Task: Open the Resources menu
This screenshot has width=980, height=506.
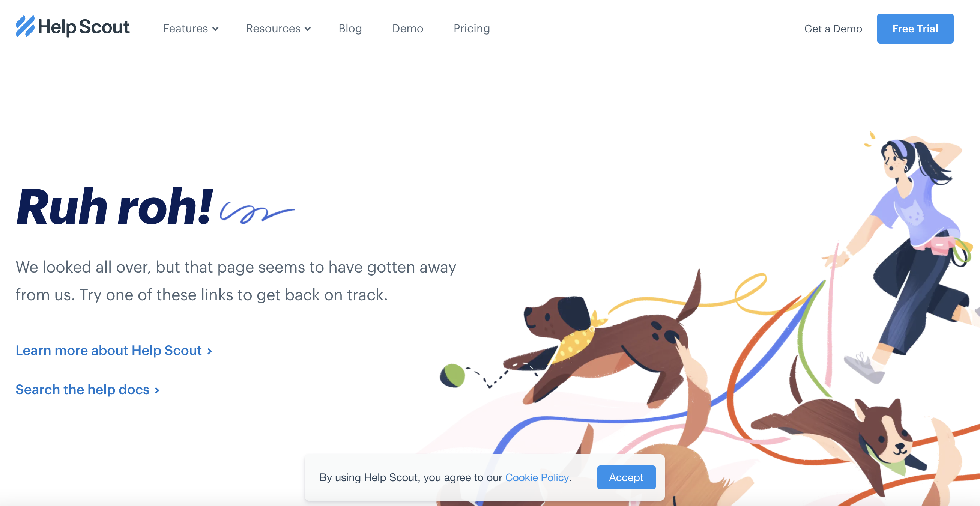Action: (x=278, y=29)
